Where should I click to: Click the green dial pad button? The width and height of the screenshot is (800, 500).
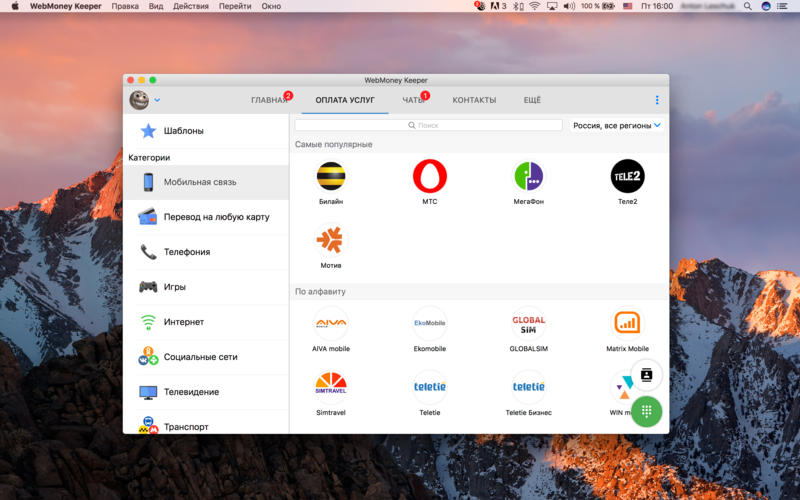646,411
